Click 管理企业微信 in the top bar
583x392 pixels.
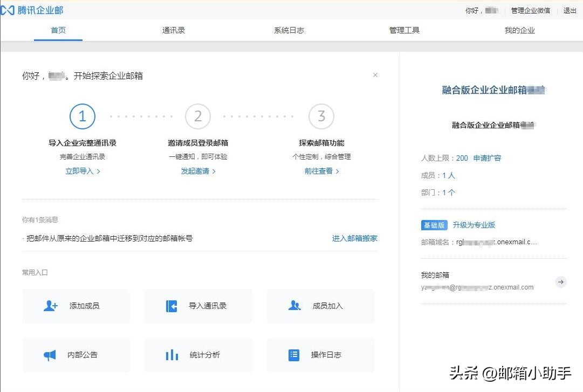[x=530, y=10]
